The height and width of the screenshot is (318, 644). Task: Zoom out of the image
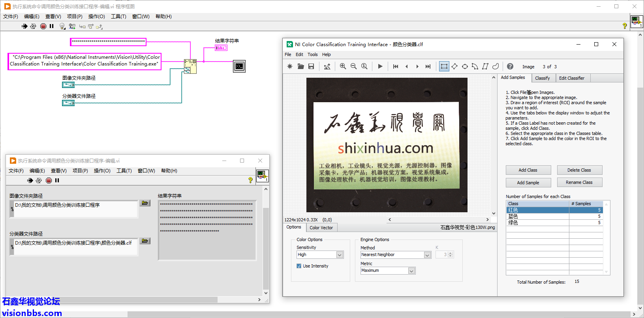353,66
